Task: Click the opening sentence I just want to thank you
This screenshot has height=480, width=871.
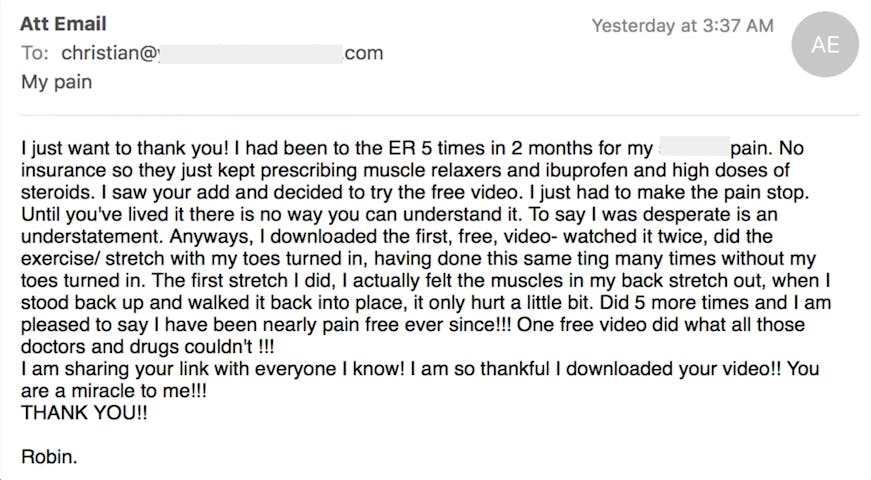Action: [x=125, y=148]
